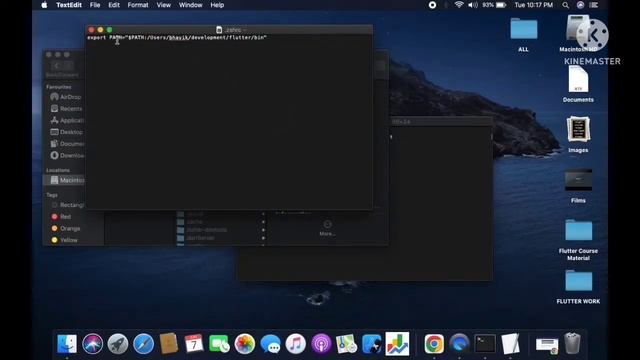
Task: Click the battery status indicator
Action: [494, 5]
